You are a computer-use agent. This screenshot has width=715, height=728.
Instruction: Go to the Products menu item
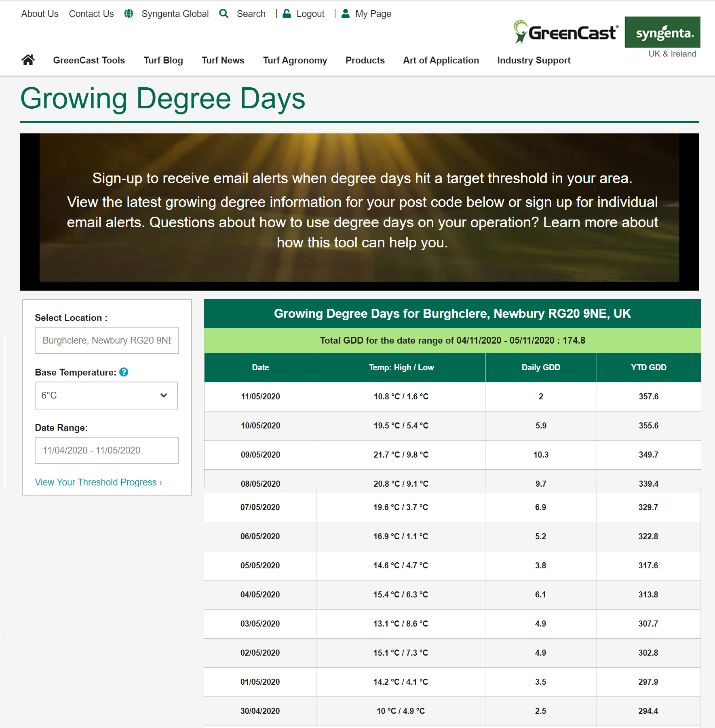coord(365,60)
